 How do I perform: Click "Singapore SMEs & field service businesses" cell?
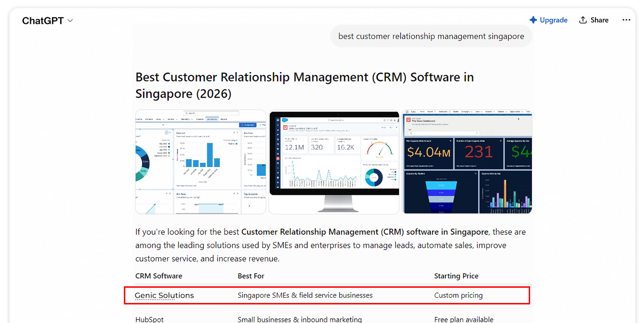[x=305, y=295]
